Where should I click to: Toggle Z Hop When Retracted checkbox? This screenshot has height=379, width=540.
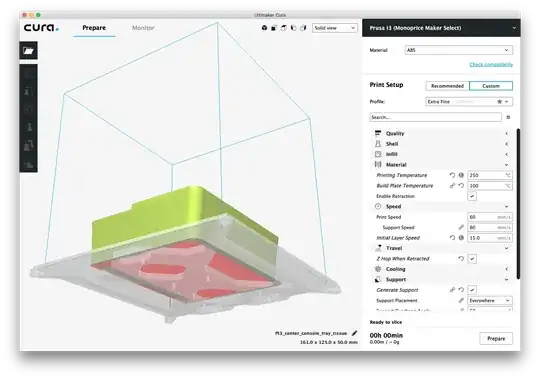472,259
